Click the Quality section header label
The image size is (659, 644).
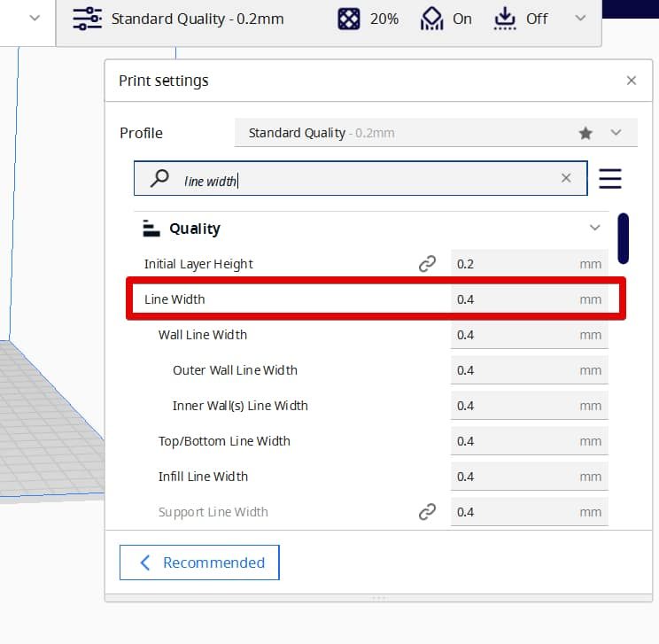click(195, 229)
